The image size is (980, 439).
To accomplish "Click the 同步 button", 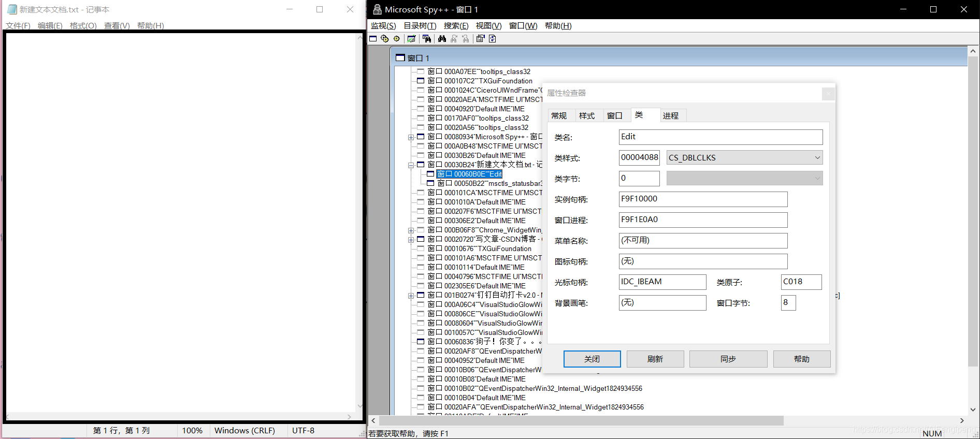I will (x=728, y=359).
